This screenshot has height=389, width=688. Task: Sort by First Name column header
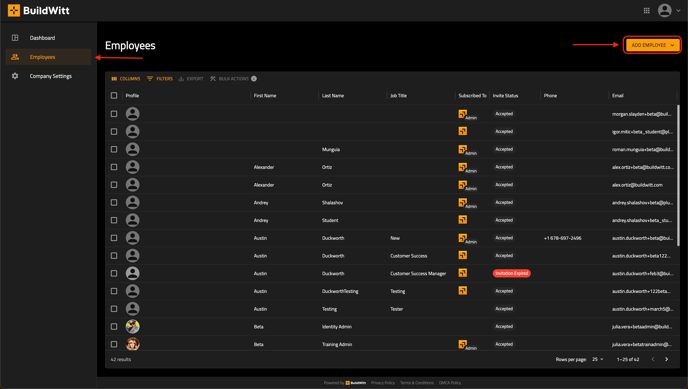(265, 96)
